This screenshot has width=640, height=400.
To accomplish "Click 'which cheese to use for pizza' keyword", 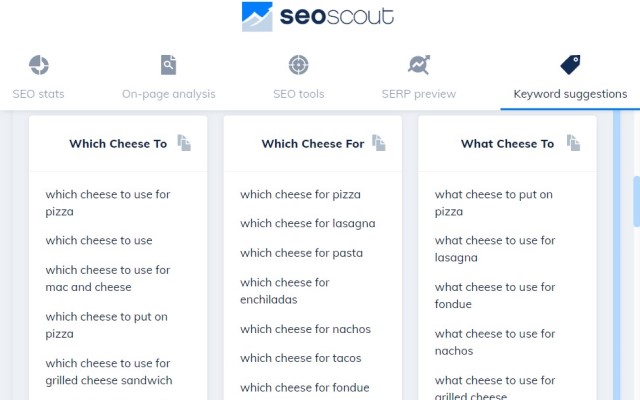I will (x=107, y=203).
